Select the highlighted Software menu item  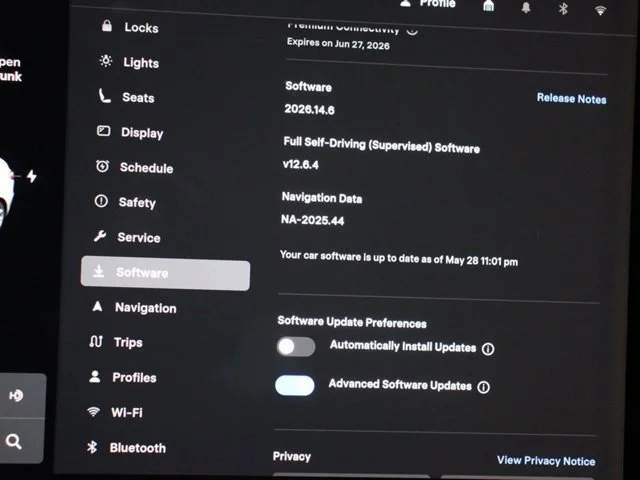[x=165, y=273]
